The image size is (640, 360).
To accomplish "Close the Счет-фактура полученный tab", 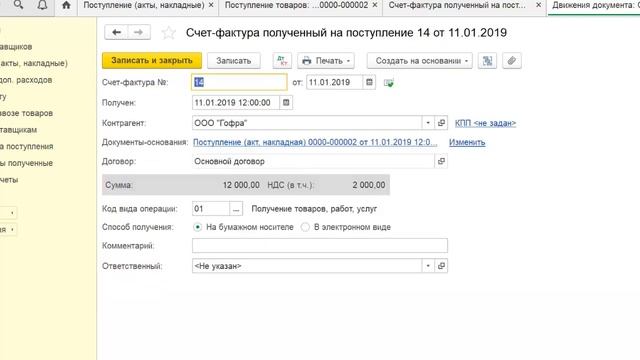I will [x=538, y=5].
